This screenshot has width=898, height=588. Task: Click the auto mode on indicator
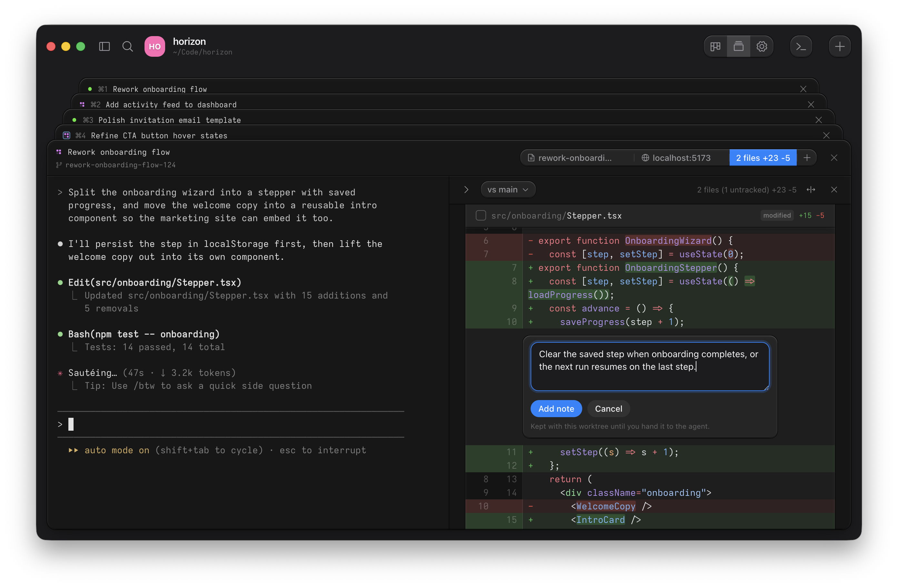click(116, 450)
